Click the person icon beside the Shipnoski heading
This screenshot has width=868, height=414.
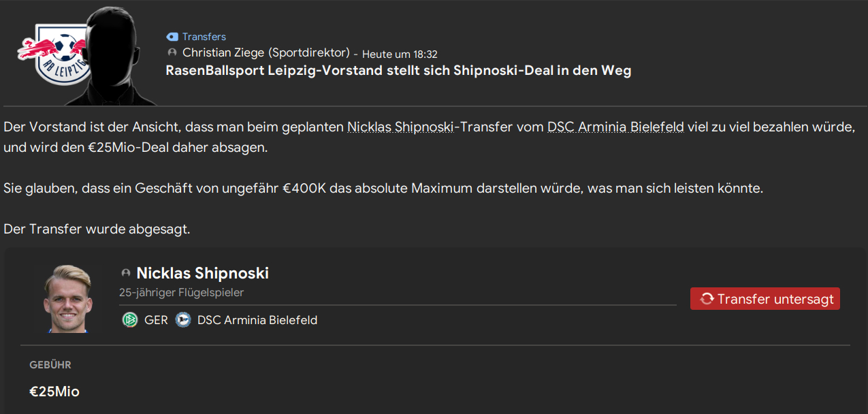pyautogui.click(x=126, y=273)
